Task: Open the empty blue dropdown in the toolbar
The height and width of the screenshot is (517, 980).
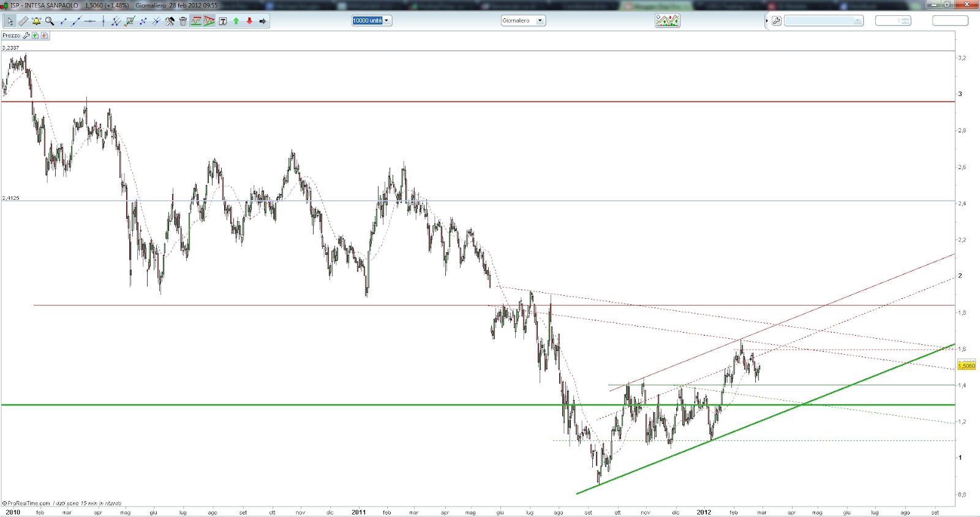Action: pos(823,21)
